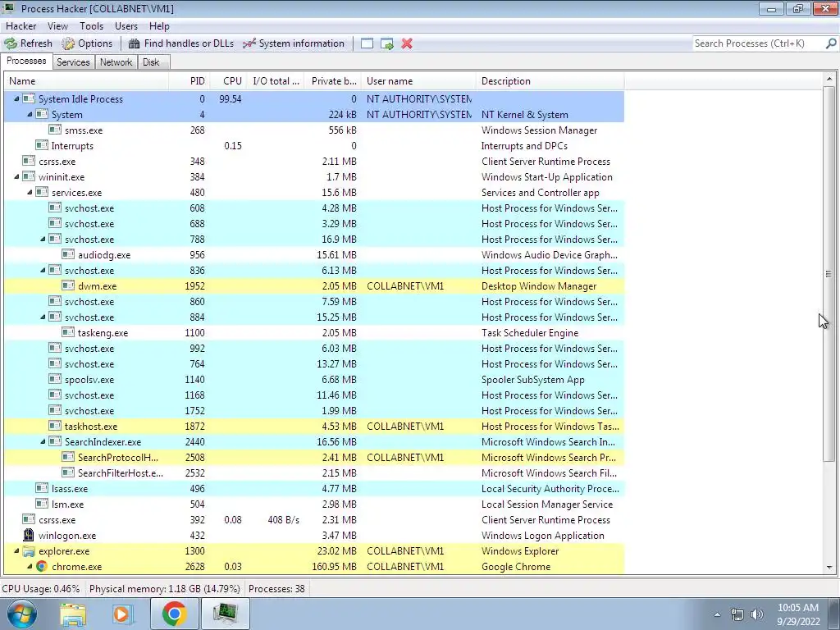Open the Help menu
The image size is (840, 630).
coord(159,25)
